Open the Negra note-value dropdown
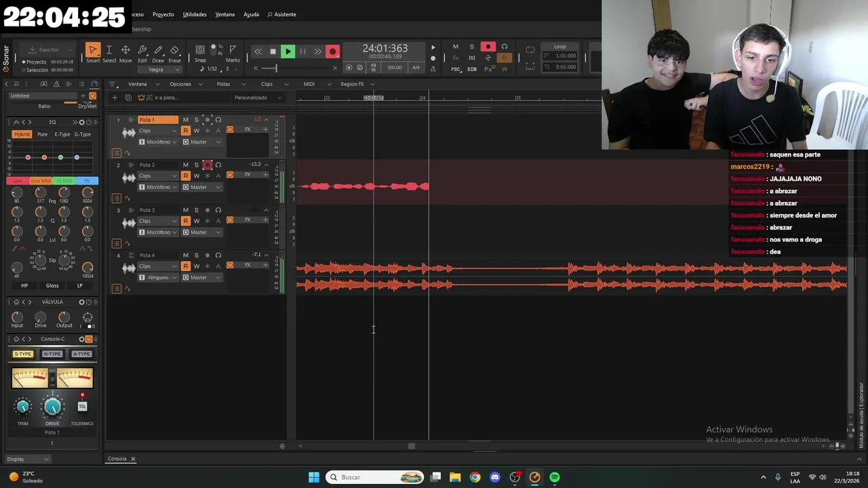Image resolution: width=868 pixels, height=488 pixels. tap(160, 70)
